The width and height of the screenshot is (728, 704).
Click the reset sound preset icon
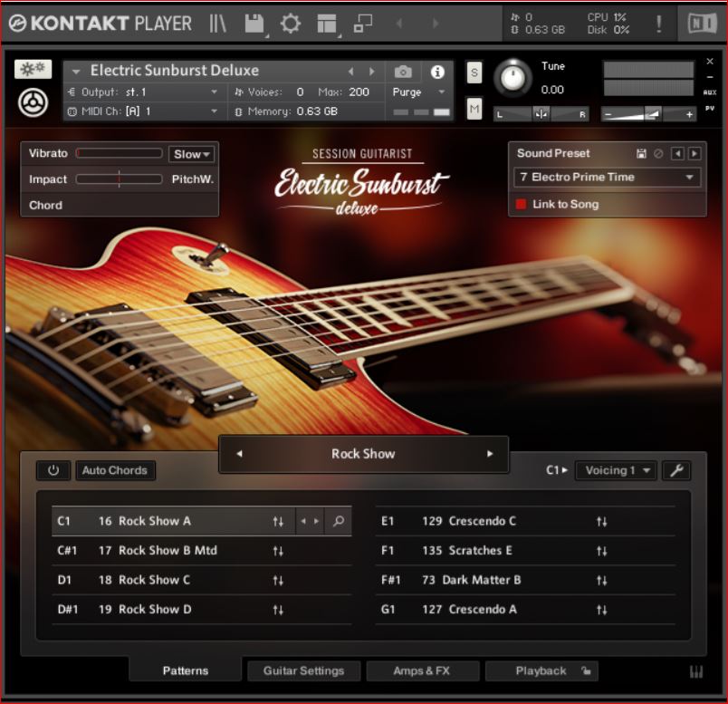(x=658, y=153)
